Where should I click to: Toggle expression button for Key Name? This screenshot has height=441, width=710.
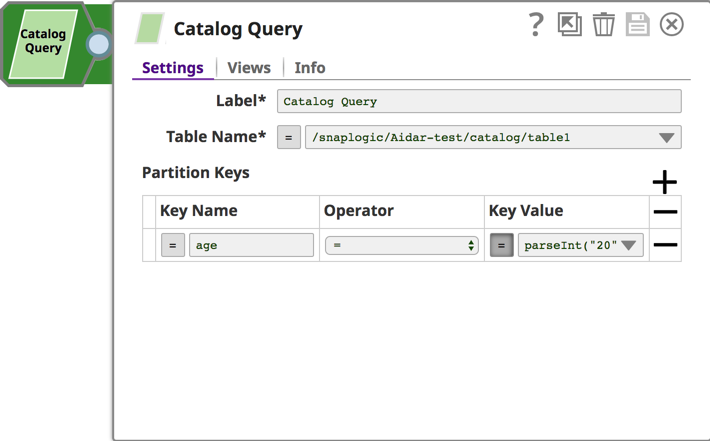point(173,245)
